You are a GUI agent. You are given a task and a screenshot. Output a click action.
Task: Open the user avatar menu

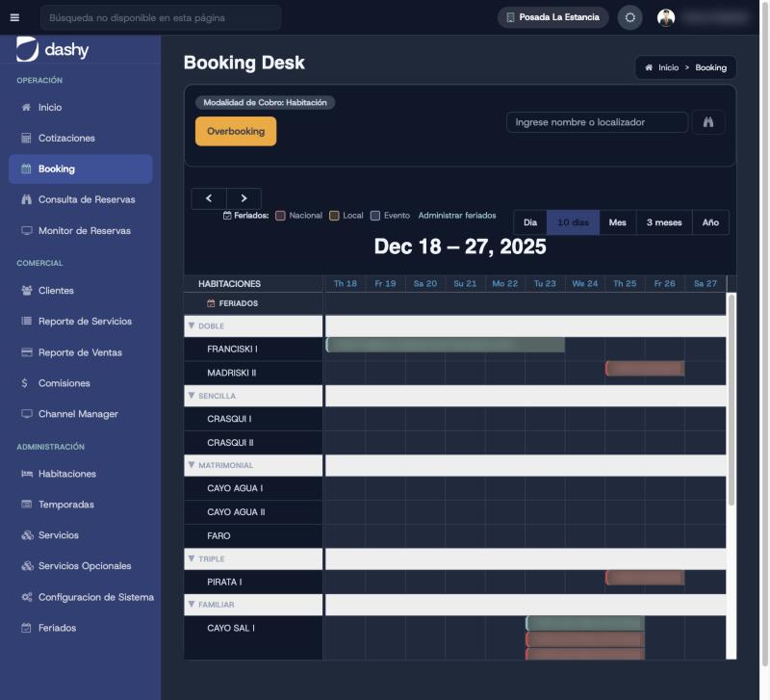click(666, 17)
